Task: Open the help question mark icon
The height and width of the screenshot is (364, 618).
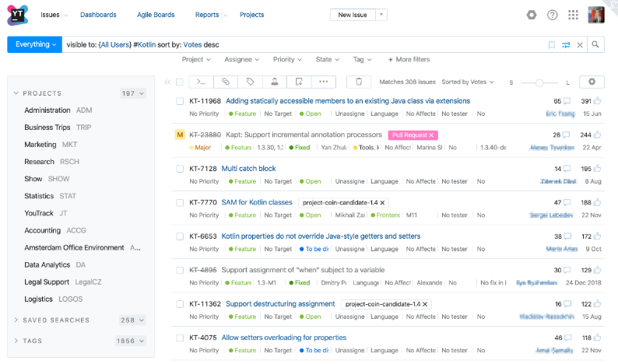Action: point(553,15)
